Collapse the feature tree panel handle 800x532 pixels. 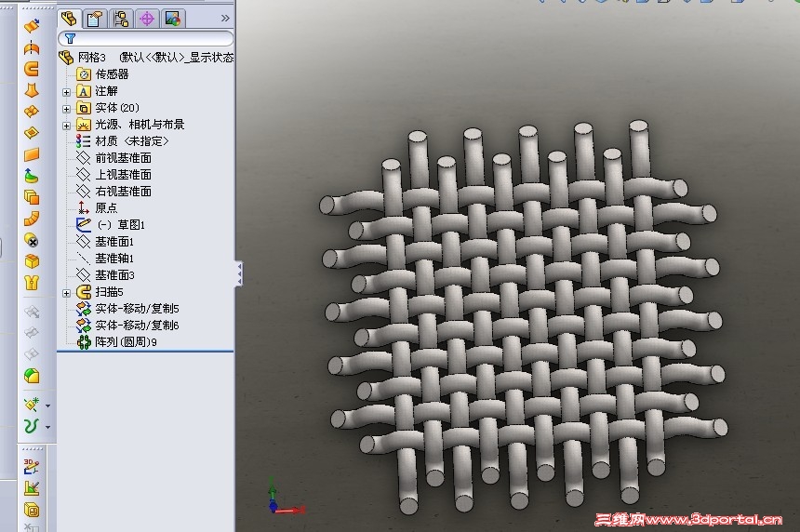pos(239,274)
